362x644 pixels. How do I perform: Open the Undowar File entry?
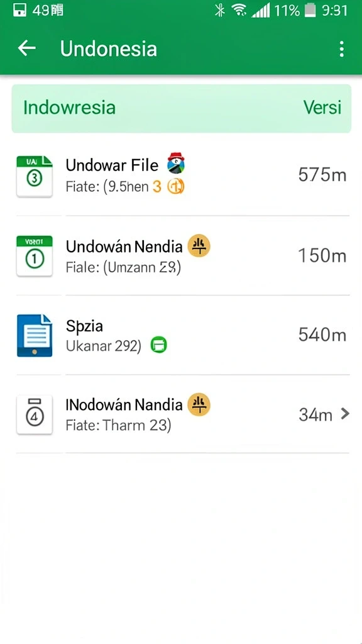[x=183, y=175]
